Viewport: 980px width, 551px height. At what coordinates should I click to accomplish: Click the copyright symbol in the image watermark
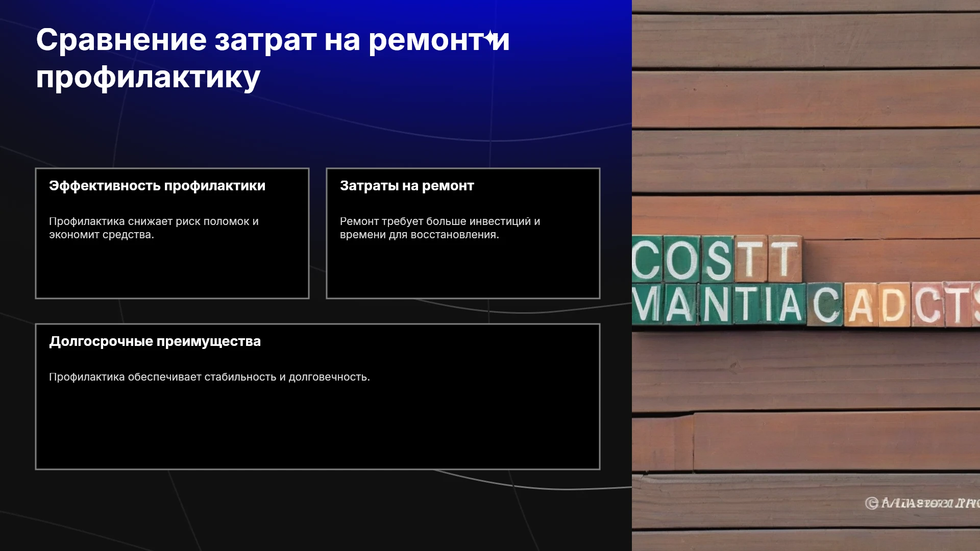[872, 503]
